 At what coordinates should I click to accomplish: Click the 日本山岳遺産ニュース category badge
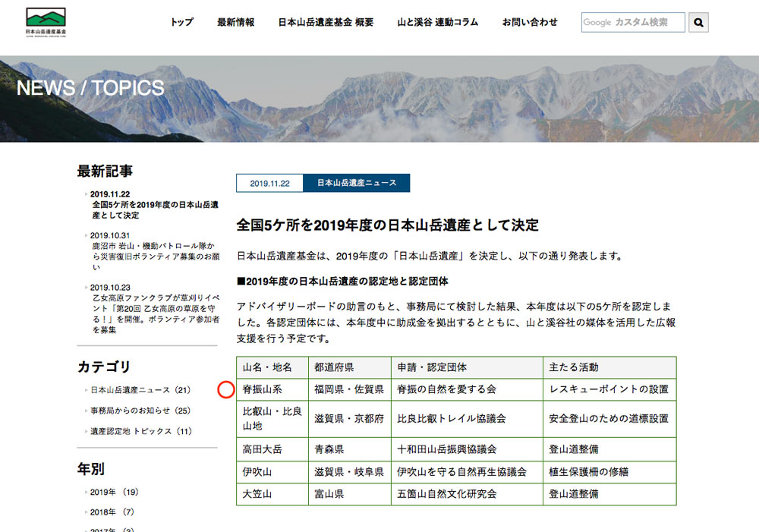tap(356, 183)
